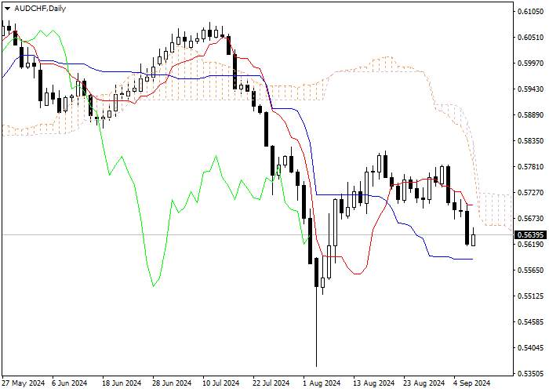Viewport: 549px width, 392px height.
Task: Click the 4 Sep 2024 date label
Action: (x=472, y=383)
